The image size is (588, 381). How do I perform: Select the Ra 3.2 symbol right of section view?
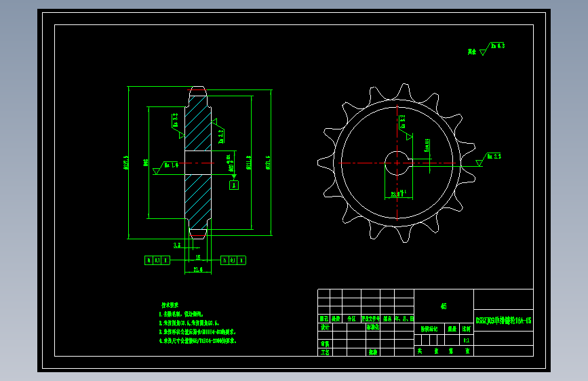218,132
